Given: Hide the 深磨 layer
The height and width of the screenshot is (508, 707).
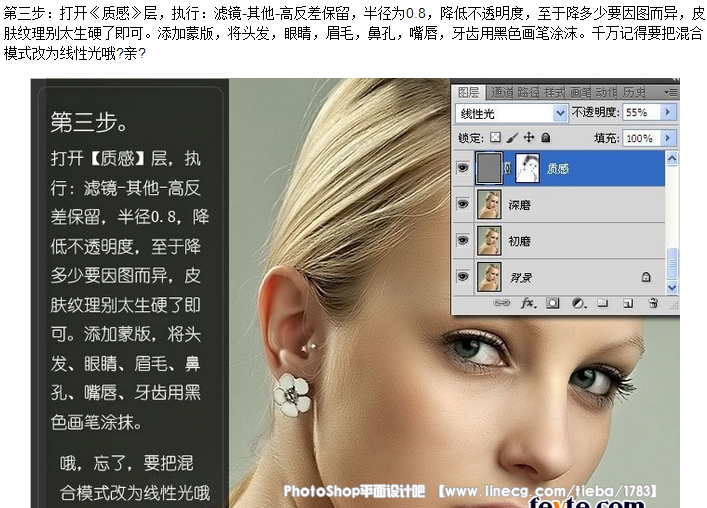Looking at the screenshot, I should pos(463,204).
